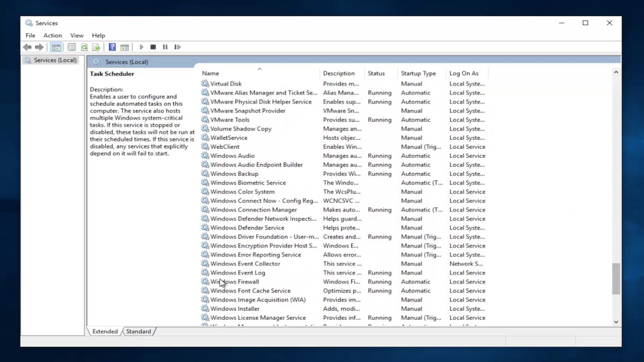Click the gear icon beside Windows Defender Service
This screenshot has width=644, height=362.
[x=205, y=228]
